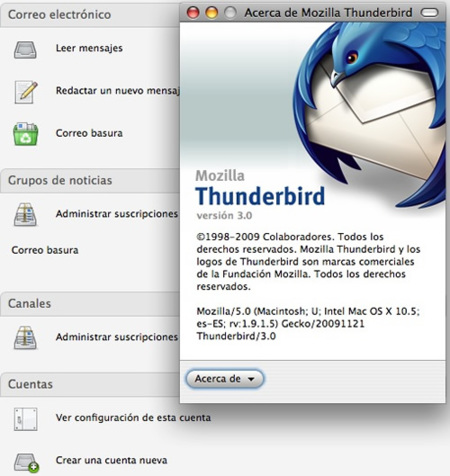Click the Grupos de noticias section header
The image size is (450, 476).
[90, 180]
